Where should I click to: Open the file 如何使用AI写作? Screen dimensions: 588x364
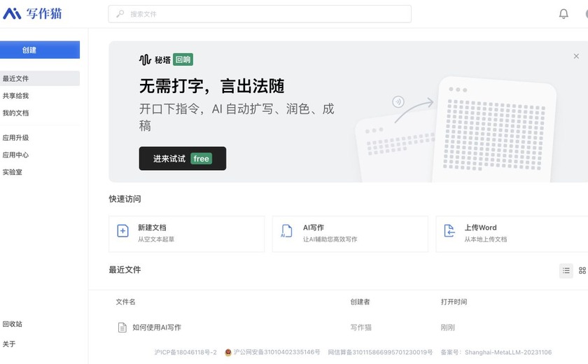click(x=157, y=328)
